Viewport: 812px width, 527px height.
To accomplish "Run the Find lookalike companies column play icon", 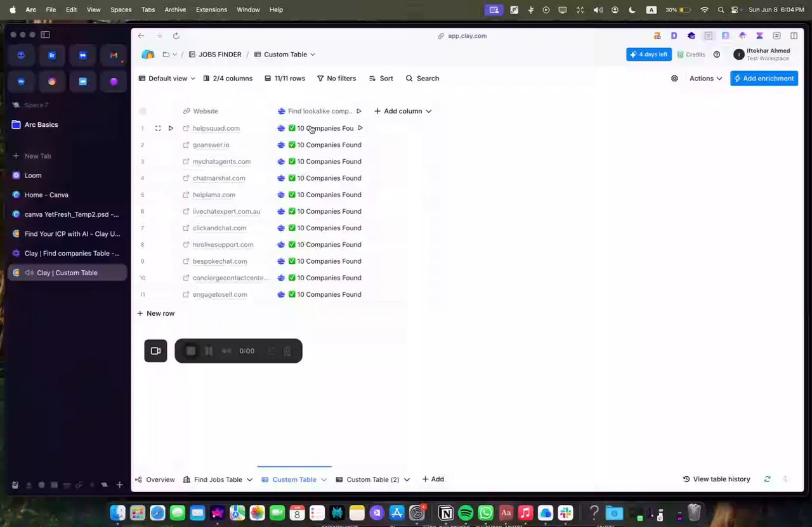I will pos(358,111).
